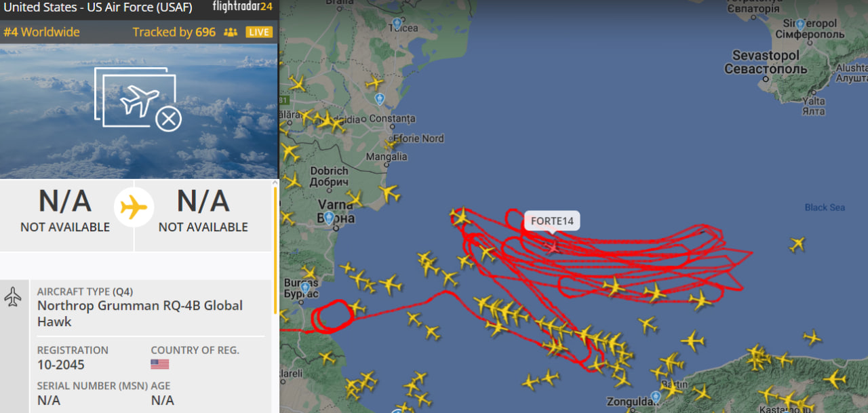Click the #4 Worldwide ranking text
Image resolution: width=868 pixels, height=413 pixels.
pos(41,32)
